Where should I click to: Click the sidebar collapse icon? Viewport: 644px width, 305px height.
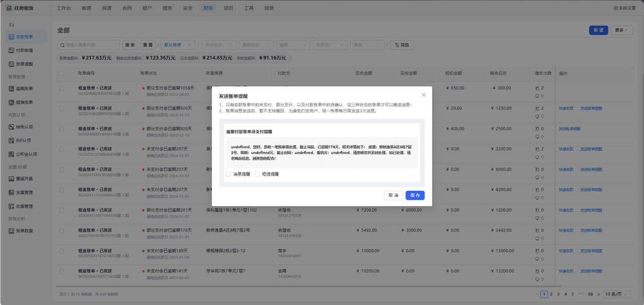[11, 25]
